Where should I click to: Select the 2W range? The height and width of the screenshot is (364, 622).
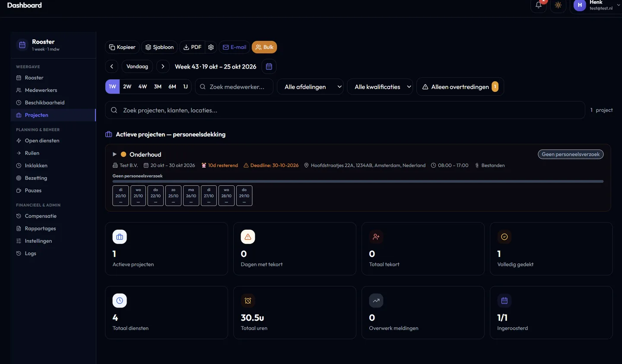click(127, 87)
